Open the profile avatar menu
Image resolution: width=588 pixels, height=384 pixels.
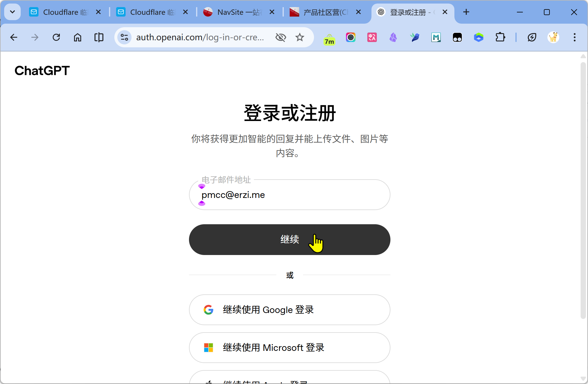[553, 37]
